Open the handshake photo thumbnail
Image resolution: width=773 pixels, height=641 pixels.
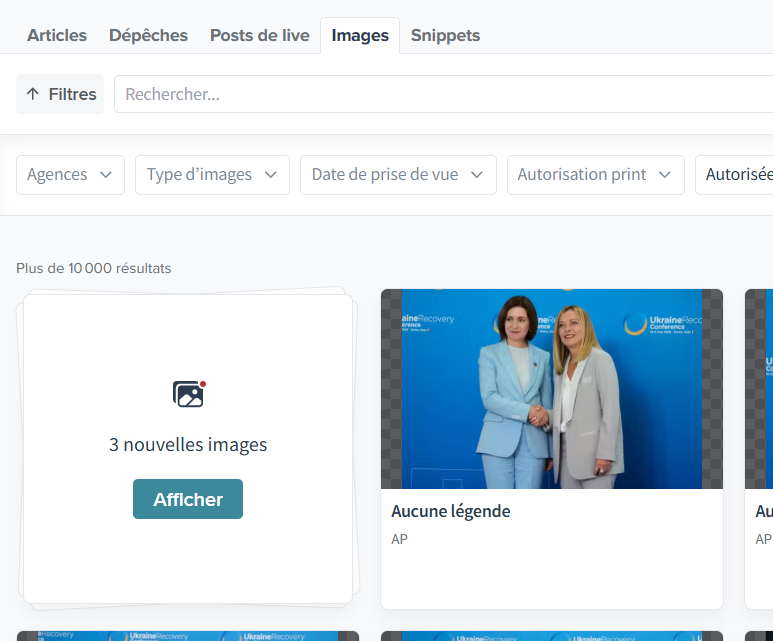pyautogui.click(x=552, y=389)
